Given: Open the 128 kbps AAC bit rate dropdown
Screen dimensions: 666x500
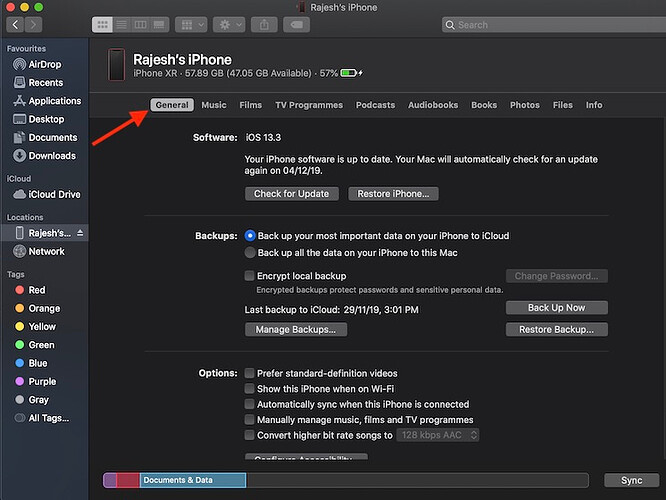Looking at the screenshot, I should point(439,435).
